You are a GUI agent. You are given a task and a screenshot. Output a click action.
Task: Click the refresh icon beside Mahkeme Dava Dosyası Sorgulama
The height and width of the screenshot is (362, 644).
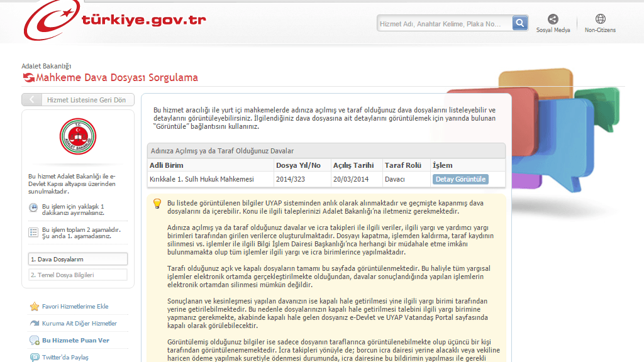(28, 77)
